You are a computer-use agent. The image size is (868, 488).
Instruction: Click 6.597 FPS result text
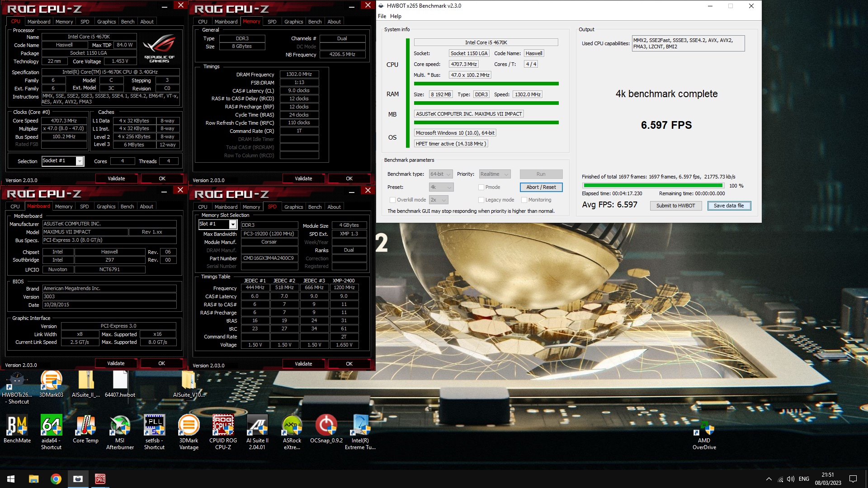[x=666, y=125]
